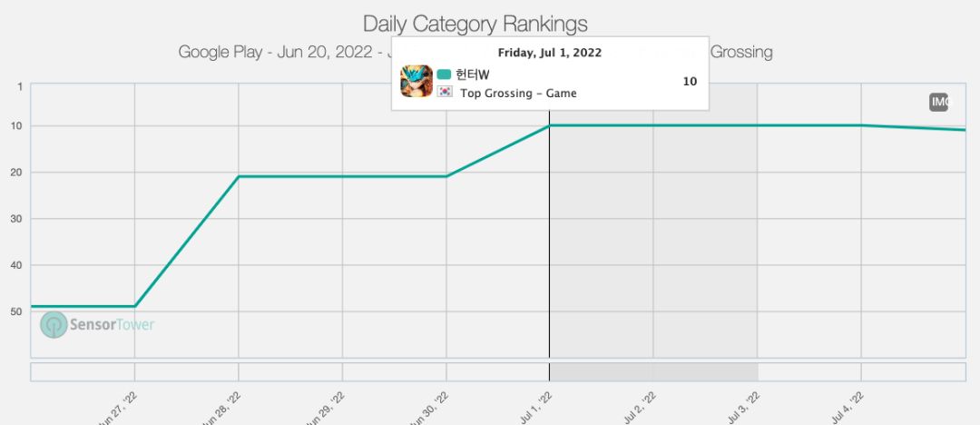Screen dimensions: 980x425
Task: Click the Daily Category Rankings chart title
Action: click(x=475, y=24)
